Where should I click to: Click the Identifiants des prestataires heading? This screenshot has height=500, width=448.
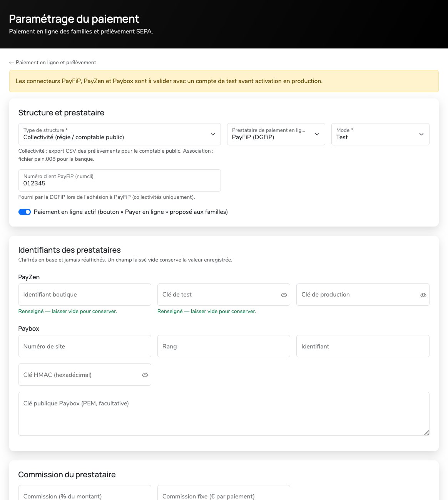tap(70, 250)
